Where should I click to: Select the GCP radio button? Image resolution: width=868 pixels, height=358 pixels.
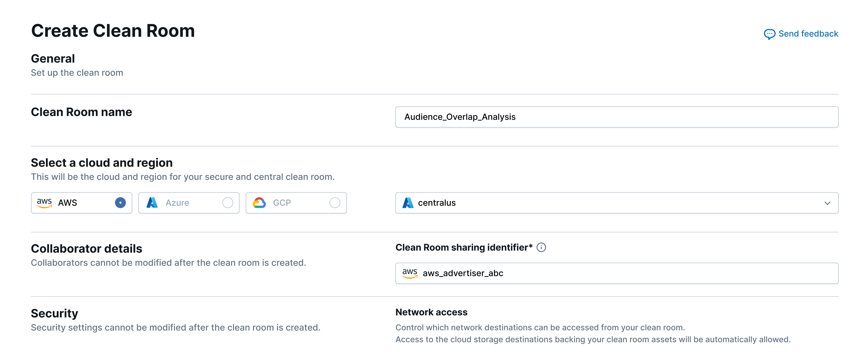(335, 203)
